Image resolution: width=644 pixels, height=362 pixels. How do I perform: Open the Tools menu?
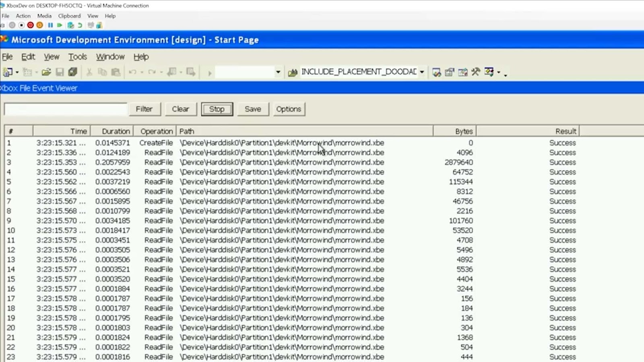pos(78,57)
